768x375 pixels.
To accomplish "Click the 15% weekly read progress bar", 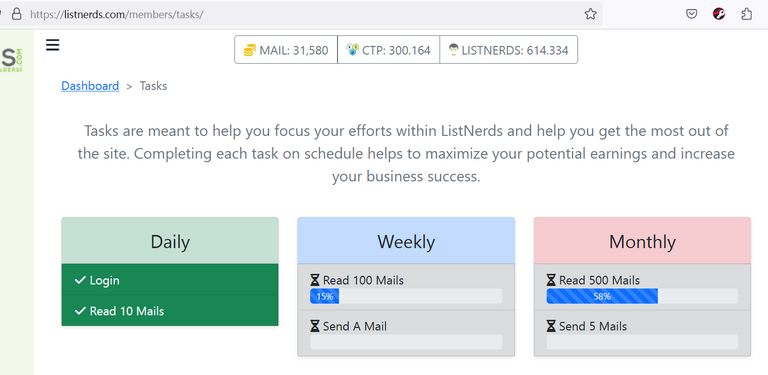I will coord(406,296).
